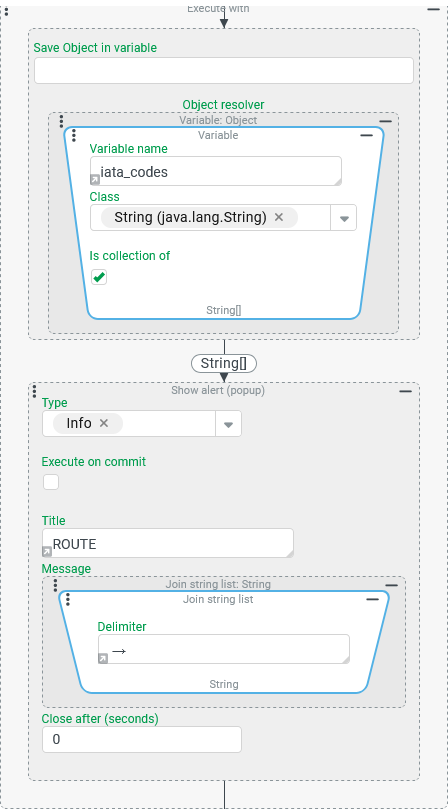Collapse the Show alert (popup) block
The image size is (448, 809).
pos(406,392)
